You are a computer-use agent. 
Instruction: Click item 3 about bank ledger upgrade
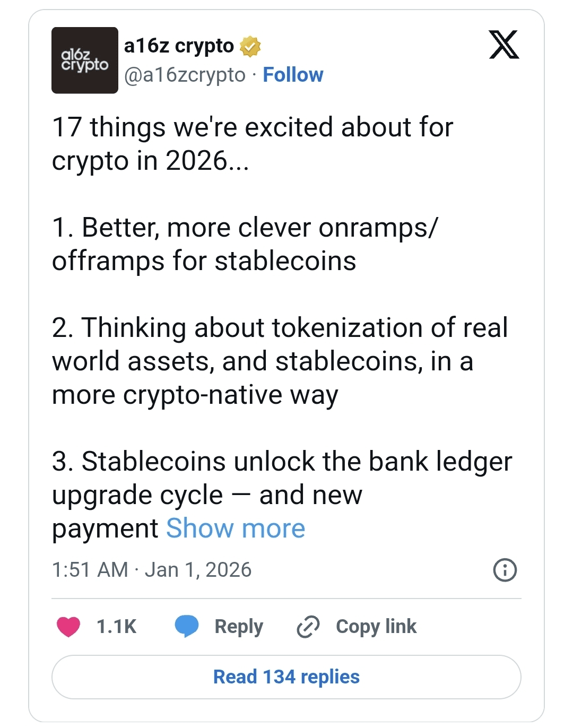[x=282, y=495]
